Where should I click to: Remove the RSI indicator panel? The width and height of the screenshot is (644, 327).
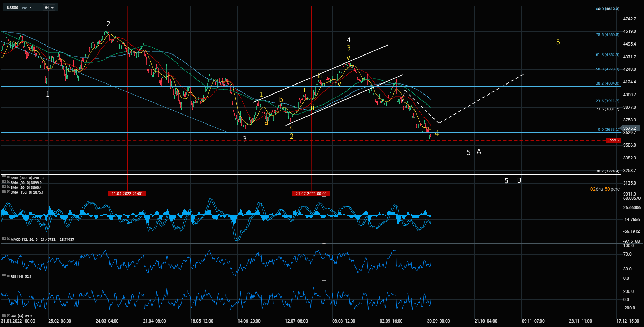pyautogui.click(x=8, y=276)
